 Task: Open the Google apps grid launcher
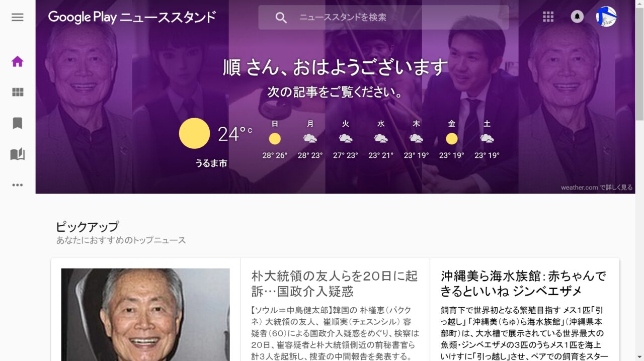click(548, 17)
